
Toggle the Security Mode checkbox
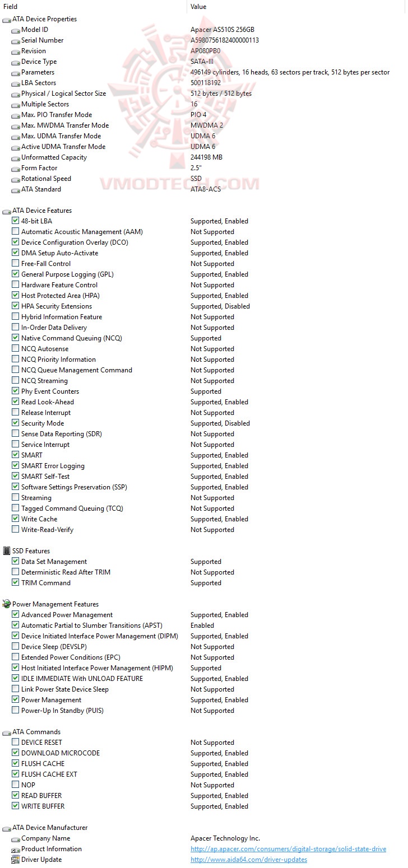pos(16,423)
